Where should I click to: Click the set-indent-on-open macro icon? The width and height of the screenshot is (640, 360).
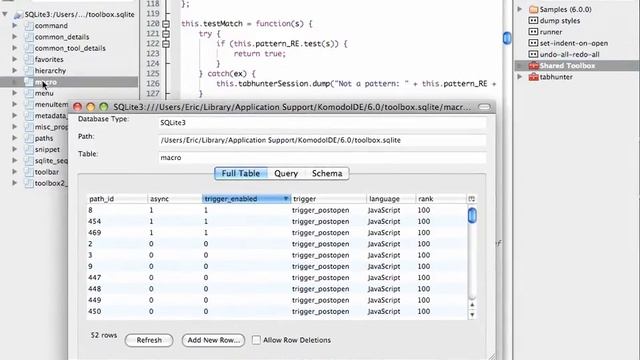click(x=533, y=43)
